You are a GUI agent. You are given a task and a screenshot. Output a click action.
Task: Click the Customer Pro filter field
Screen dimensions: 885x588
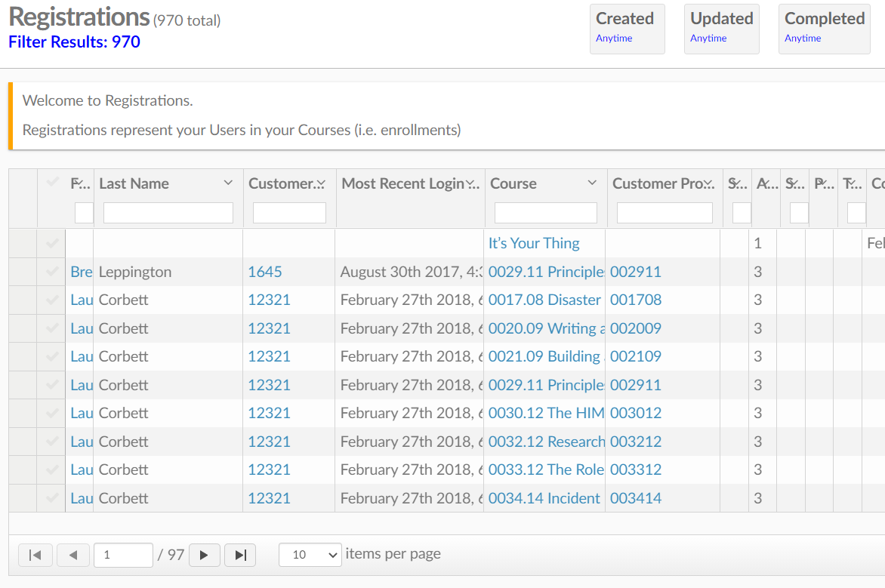[665, 213]
